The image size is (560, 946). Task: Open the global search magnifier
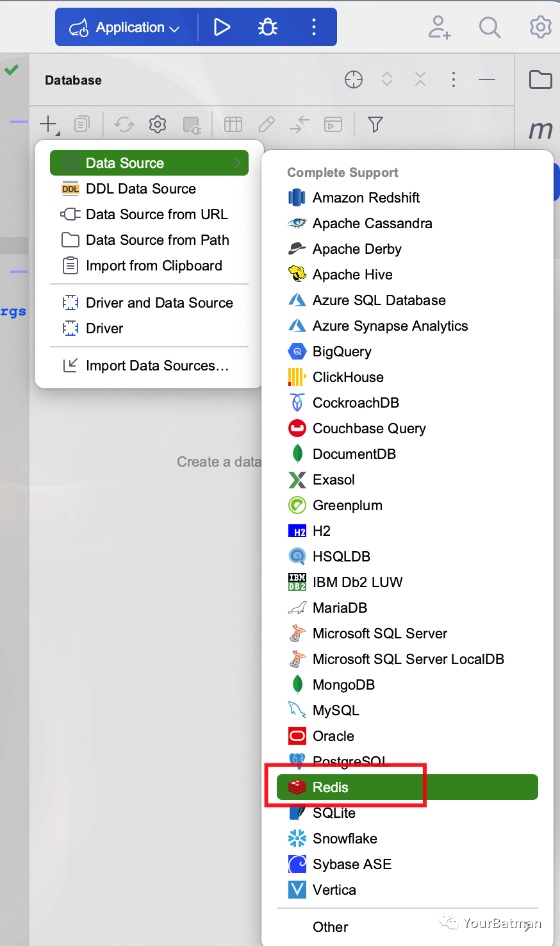tap(490, 27)
